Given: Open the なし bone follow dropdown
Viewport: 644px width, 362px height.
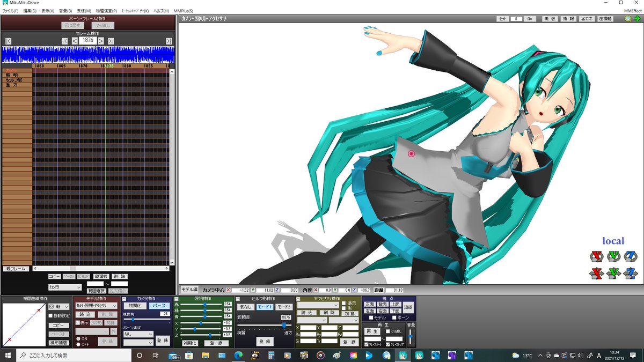Looking at the screenshot, I should pos(138,333).
